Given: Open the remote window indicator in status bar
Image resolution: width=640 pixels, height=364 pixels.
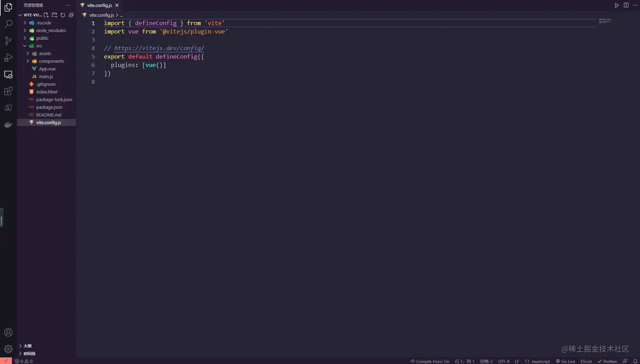Looking at the screenshot, I should 6,361.
